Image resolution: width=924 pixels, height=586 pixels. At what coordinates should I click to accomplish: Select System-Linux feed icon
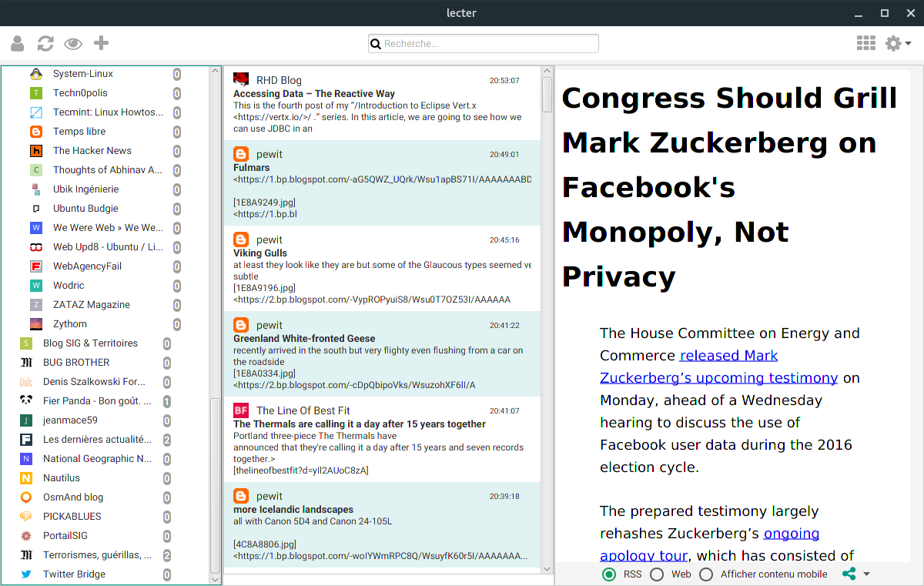(35, 74)
